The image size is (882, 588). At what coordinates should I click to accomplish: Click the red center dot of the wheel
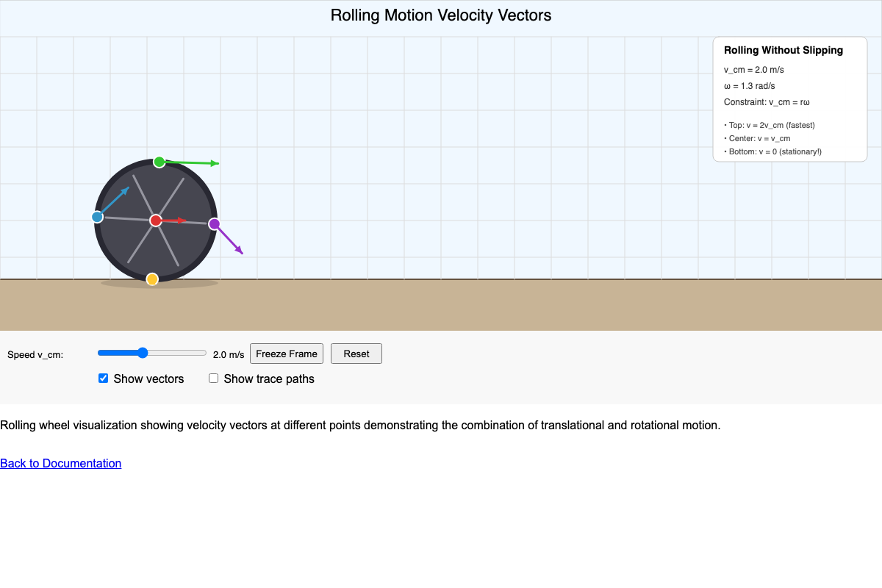pyautogui.click(x=156, y=219)
